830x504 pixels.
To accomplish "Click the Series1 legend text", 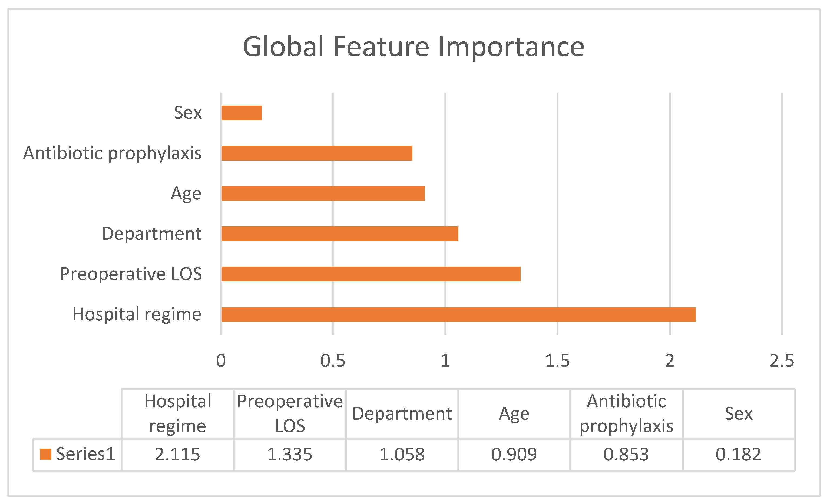I will pyautogui.click(x=85, y=454).
